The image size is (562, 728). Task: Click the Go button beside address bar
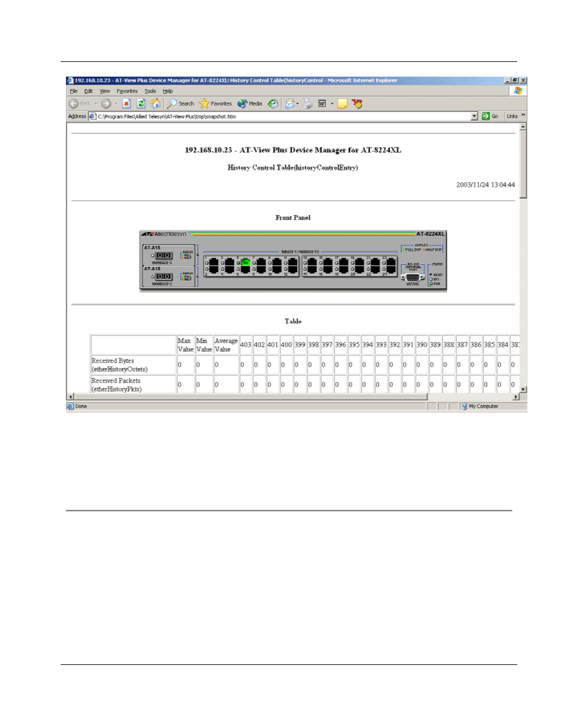pyautogui.click(x=490, y=117)
